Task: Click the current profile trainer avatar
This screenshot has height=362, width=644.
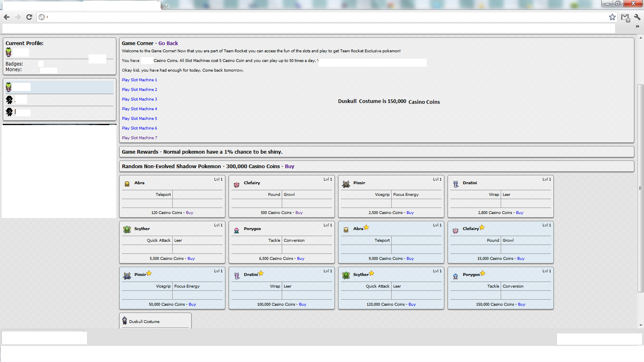Action: tap(8, 52)
